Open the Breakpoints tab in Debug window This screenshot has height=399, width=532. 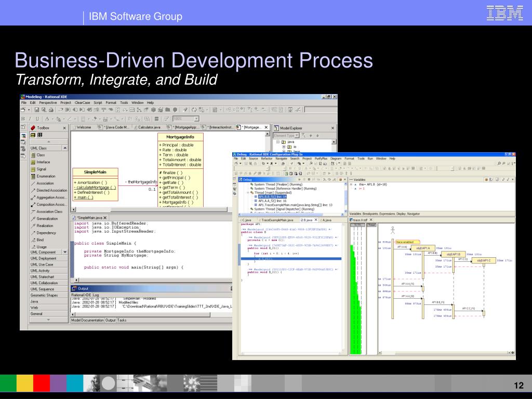(370, 214)
